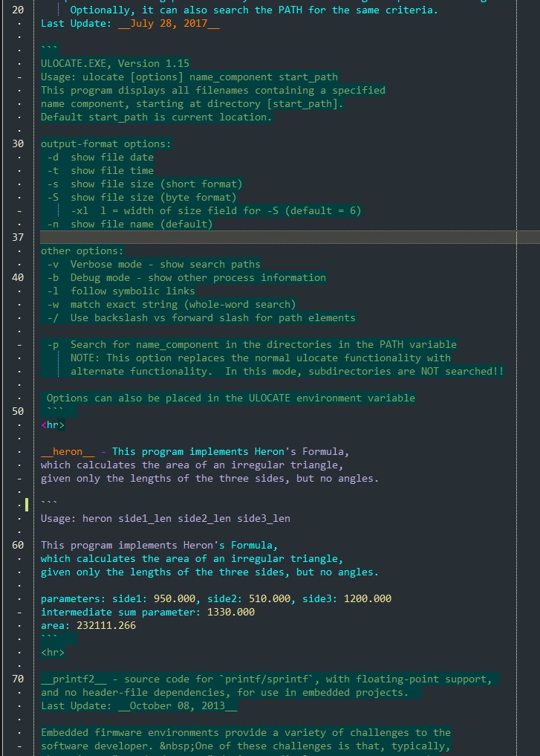Click 'This program displays all filenames containing a specified'

pos(213,90)
